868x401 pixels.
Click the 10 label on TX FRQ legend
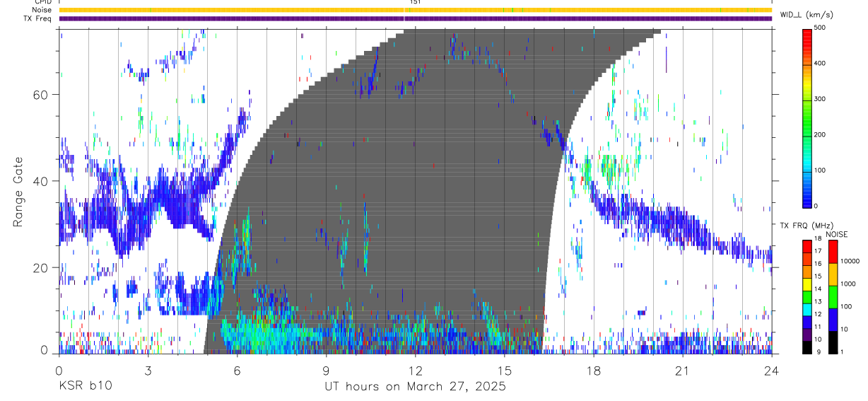[x=817, y=339]
